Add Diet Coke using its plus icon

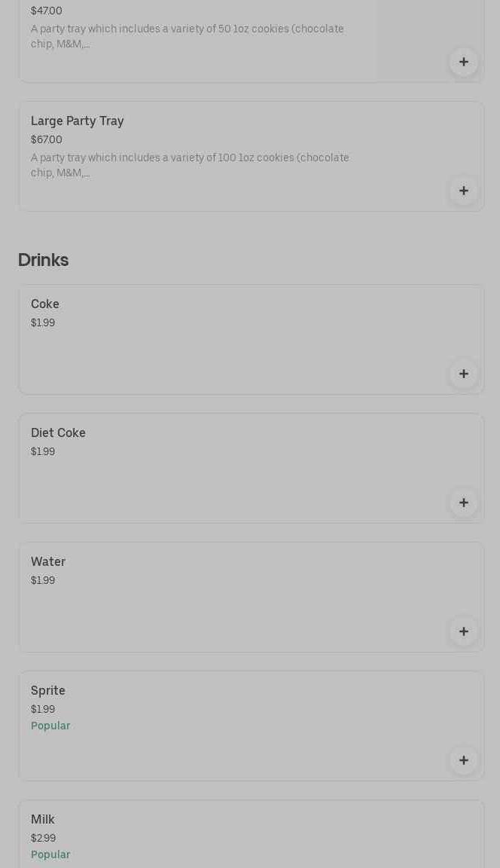pos(463,503)
